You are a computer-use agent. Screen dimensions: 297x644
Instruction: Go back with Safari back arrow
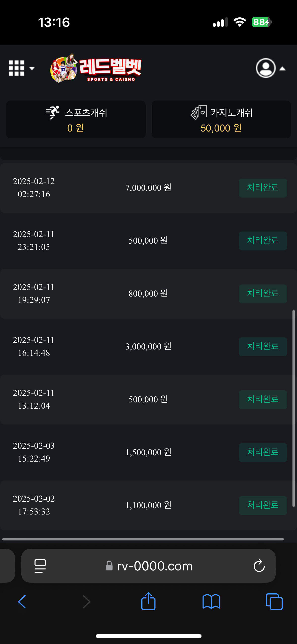click(22, 602)
